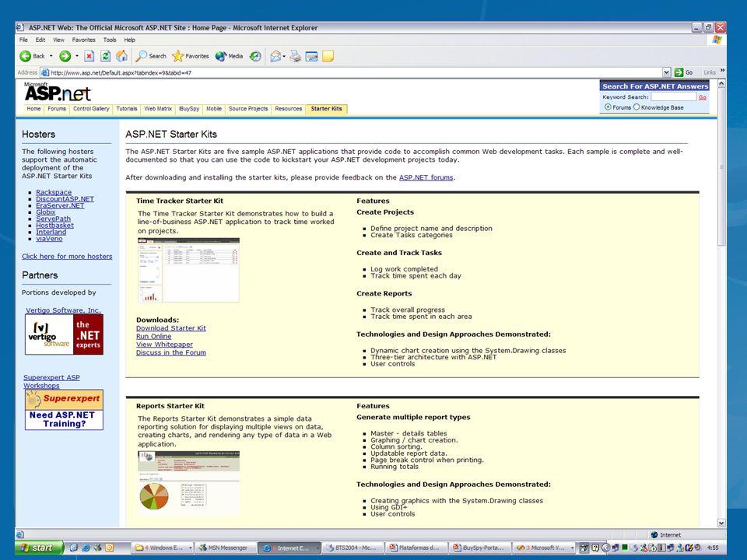
Task: Open the Windows Explorer taskbar group
Action: pyautogui.click(x=163, y=548)
